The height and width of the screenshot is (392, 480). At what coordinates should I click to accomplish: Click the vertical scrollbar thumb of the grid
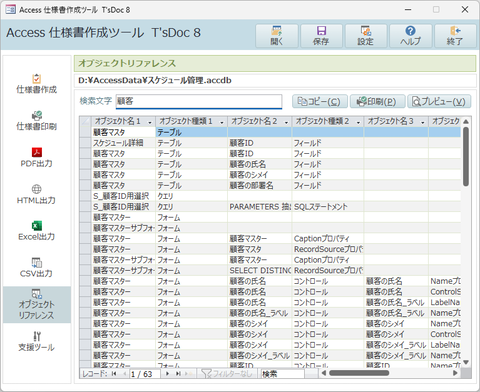(x=466, y=157)
